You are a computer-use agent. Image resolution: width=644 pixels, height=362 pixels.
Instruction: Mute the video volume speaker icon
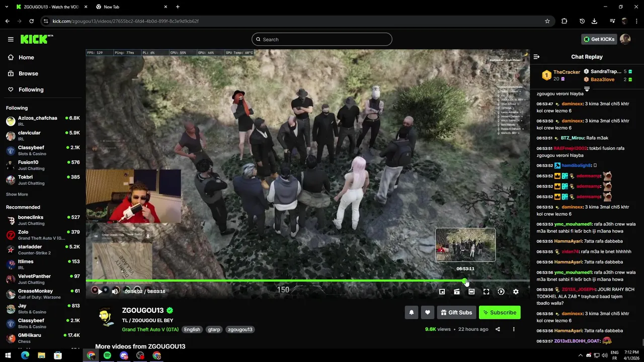click(x=115, y=291)
